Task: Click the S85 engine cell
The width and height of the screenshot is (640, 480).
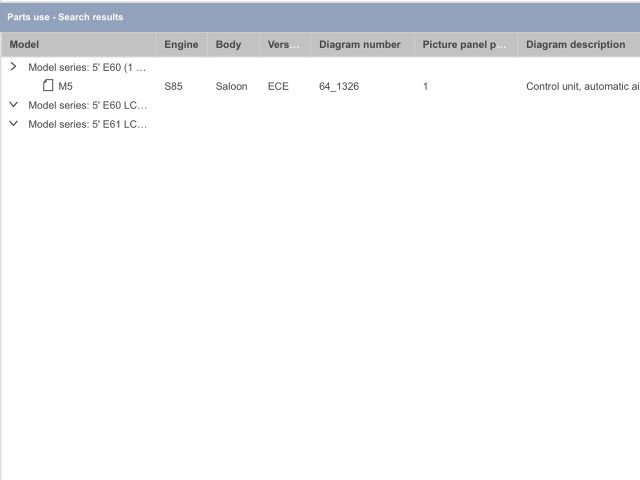Action: tap(173, 87)
